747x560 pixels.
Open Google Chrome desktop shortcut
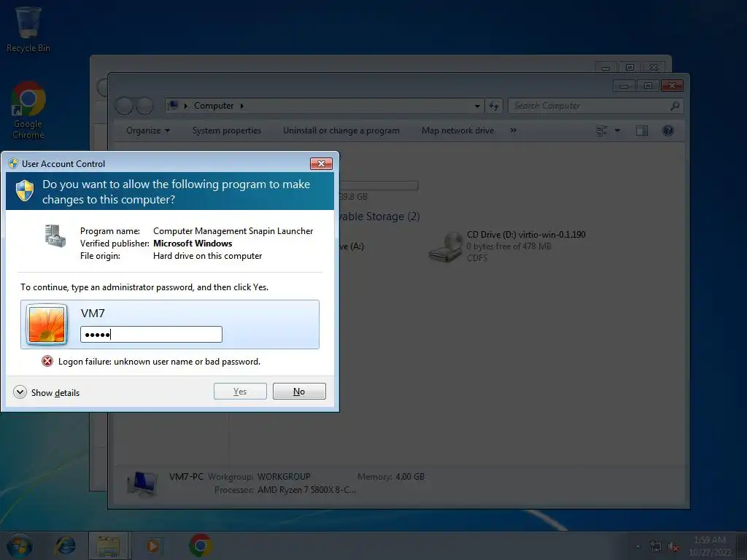point(28,109)
